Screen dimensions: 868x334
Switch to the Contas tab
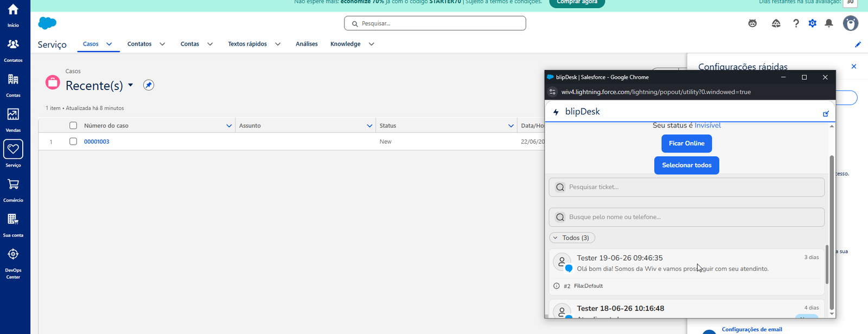tap(190, 44)
